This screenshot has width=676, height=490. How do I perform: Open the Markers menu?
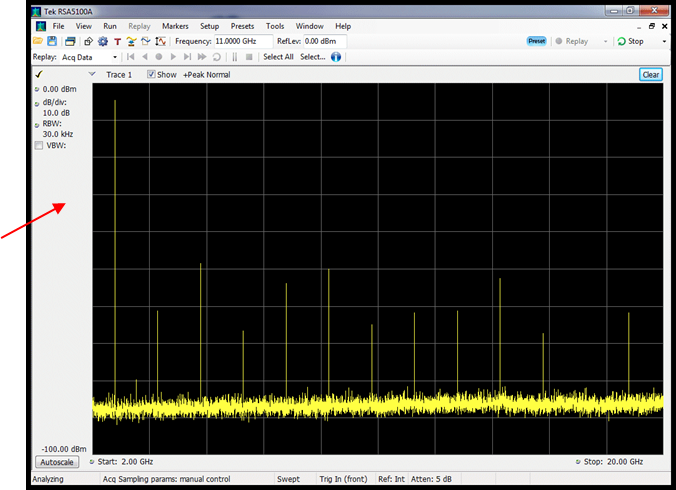[175, 26]
